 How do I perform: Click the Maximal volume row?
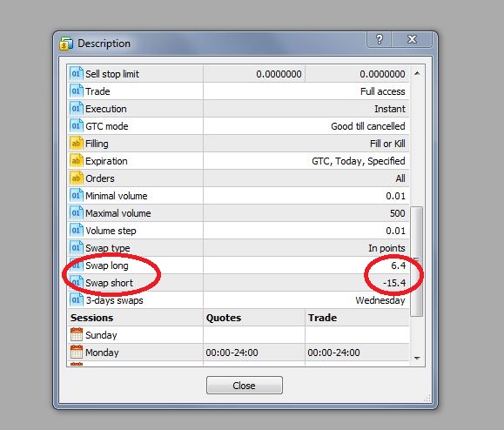(239, 213)
